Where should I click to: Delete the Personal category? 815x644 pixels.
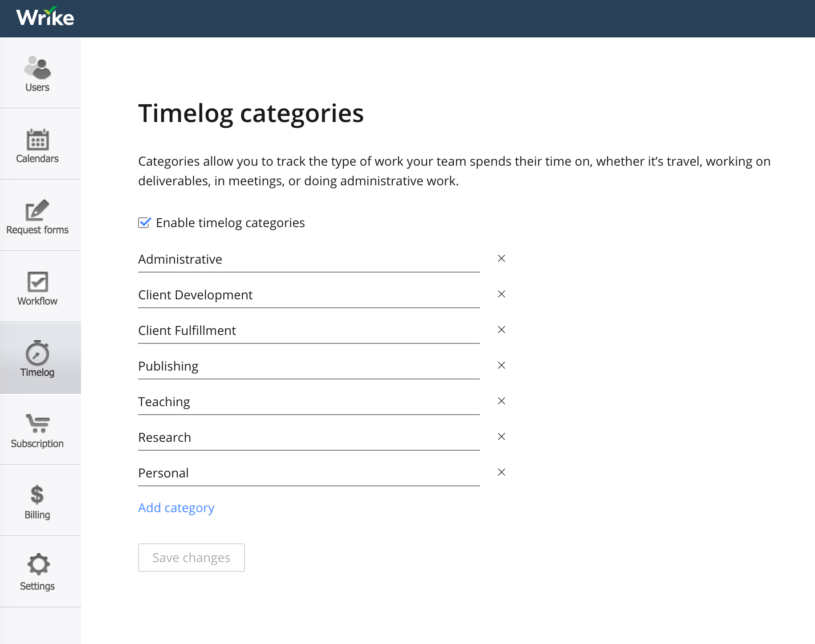coord(501,472)
